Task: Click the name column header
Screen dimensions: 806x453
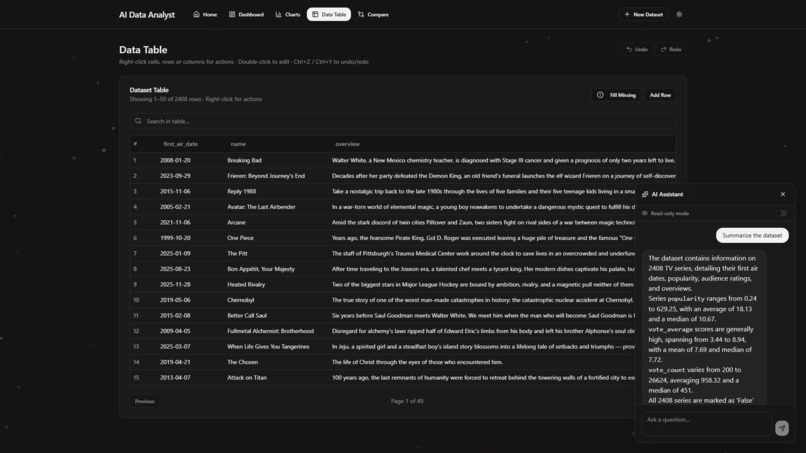Action: [x=238, y=144]
